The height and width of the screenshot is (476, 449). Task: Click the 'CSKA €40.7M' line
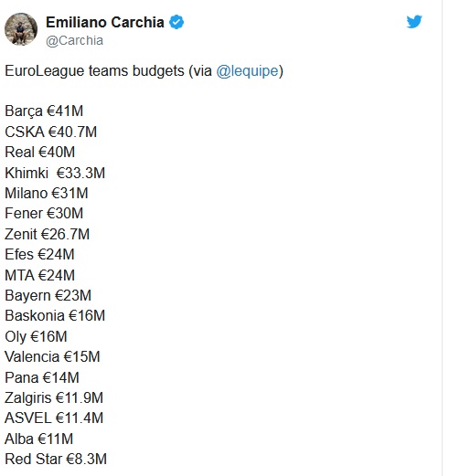point(50,132)
